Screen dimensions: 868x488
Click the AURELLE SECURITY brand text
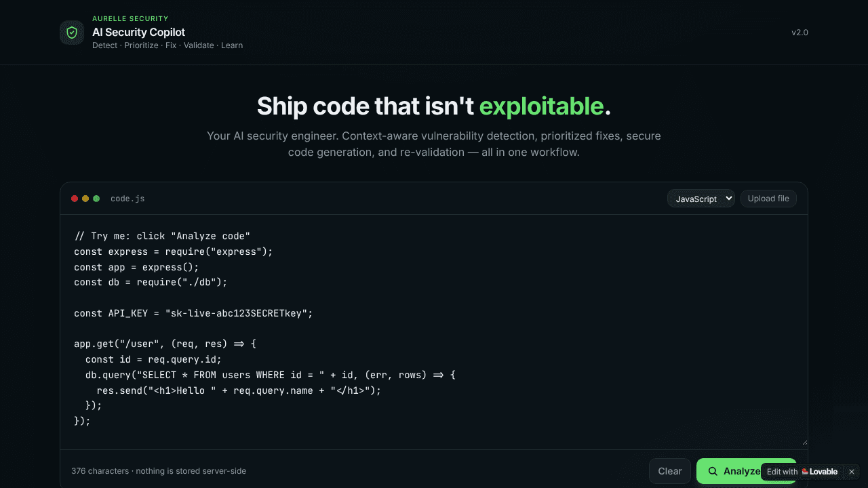coord(130,18)
